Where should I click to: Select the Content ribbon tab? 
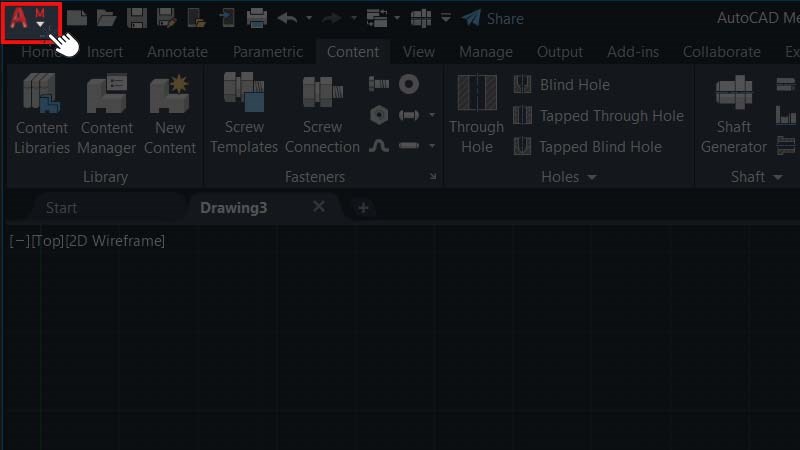(x=353, y=52)
